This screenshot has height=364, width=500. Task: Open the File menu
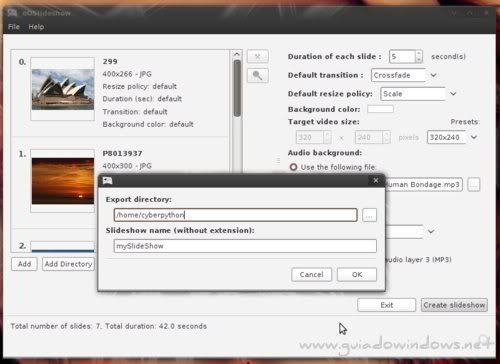tap(14, 27)
